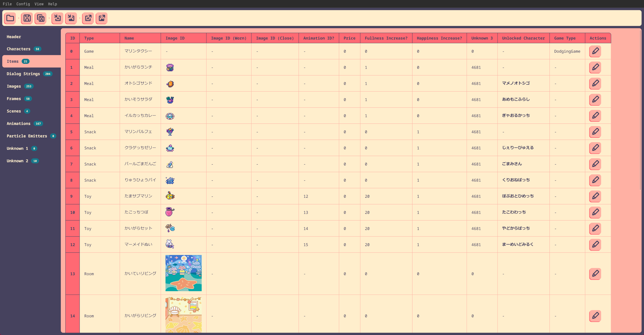Edit item 1 かいがらランチ with pencil icon

point(595,67)
